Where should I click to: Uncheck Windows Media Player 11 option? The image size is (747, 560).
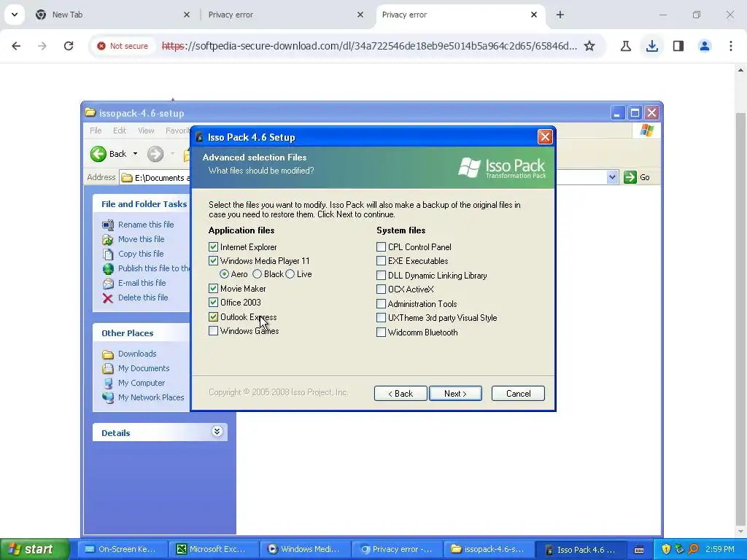pos(214,261)
